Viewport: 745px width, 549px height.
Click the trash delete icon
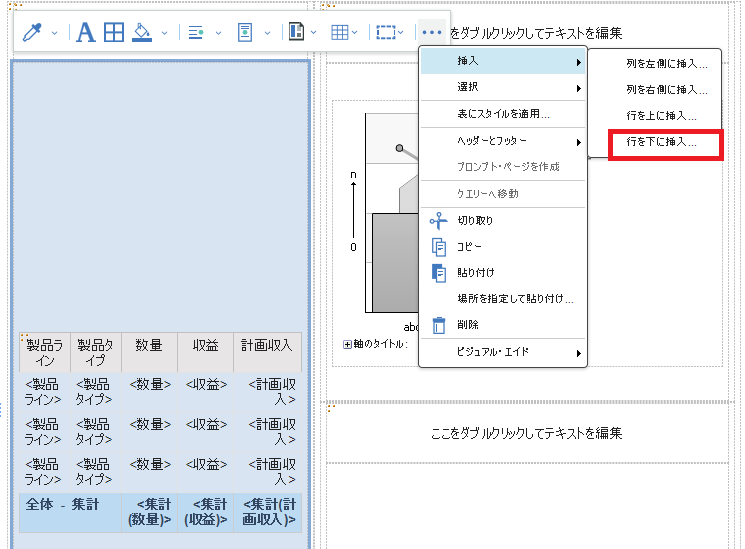[x=439, y=325]
